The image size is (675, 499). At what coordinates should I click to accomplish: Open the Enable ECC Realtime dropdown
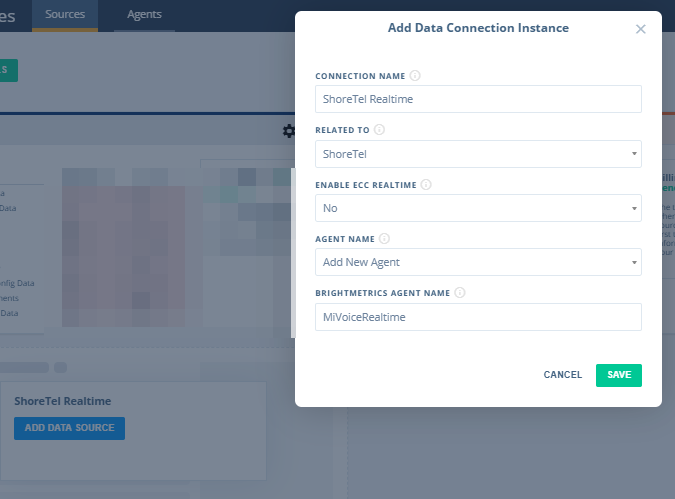coord(478,208)
